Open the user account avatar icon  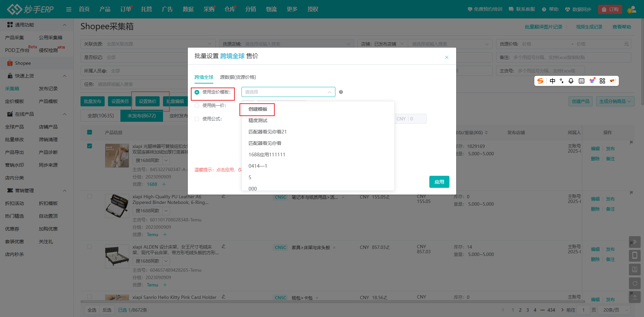coord(632,9)
